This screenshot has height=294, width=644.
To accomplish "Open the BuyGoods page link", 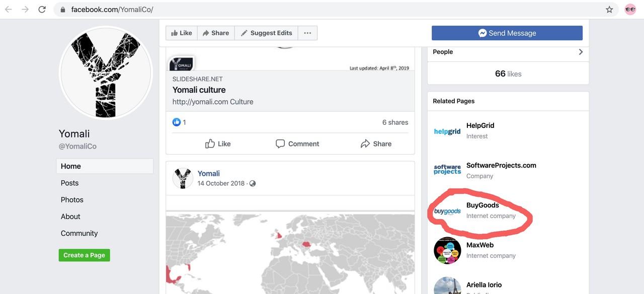I will (482, 205).
